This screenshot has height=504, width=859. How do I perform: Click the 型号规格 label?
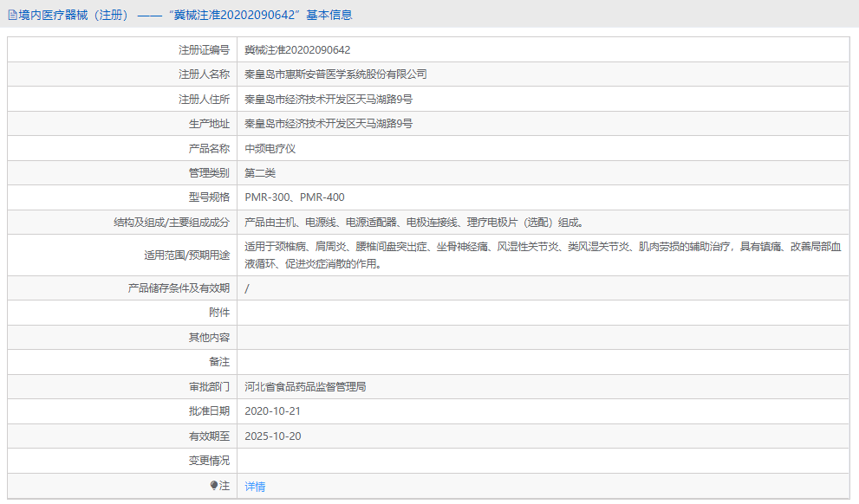coord(209,197)
